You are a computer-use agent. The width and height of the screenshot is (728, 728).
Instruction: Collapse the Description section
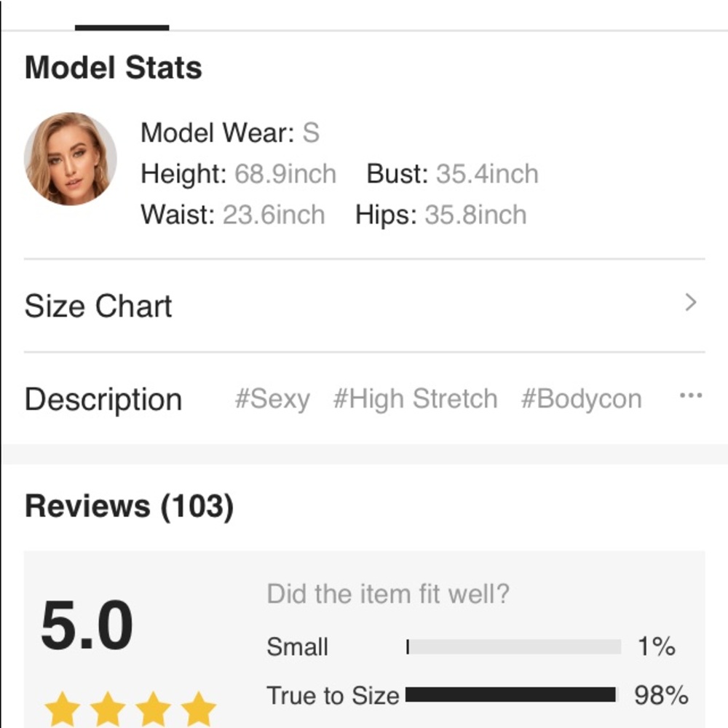[103, 399]
